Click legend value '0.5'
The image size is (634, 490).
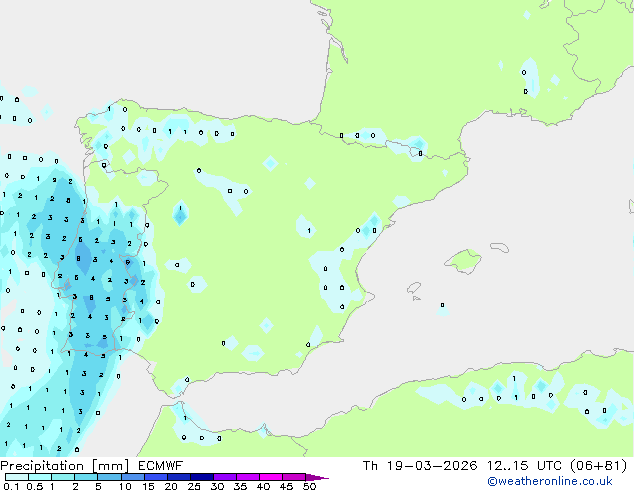(x=35, y=486)
